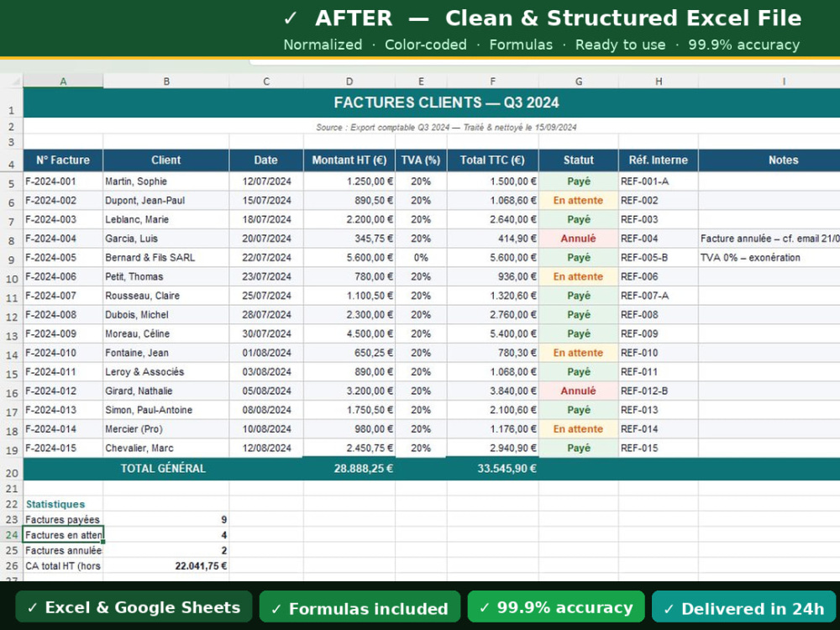Click the select-all corner of the sheet
Screen dimensions: 840x630
click(x=11, y=81)
